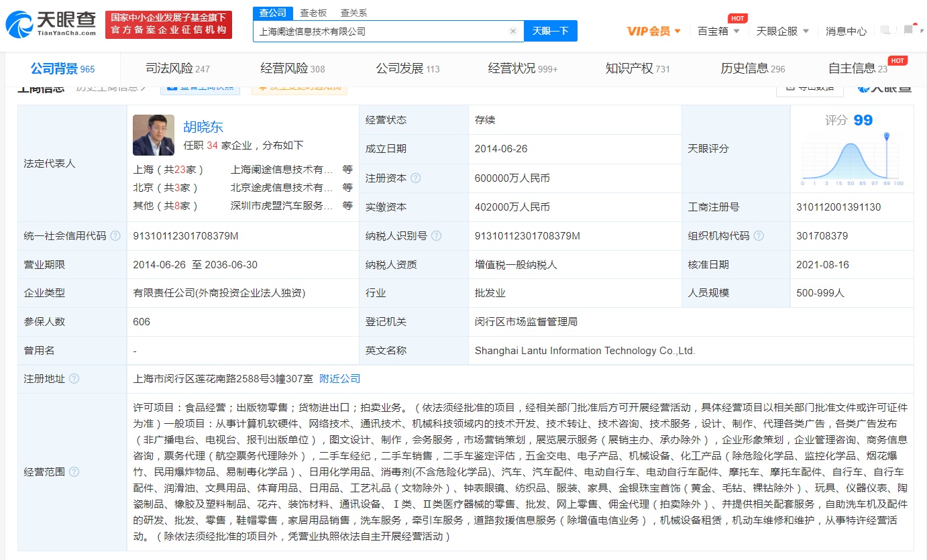Screen dimensions: 927x560
Task: Click registered capital 600000万人民币
Action: click(512, 178)
